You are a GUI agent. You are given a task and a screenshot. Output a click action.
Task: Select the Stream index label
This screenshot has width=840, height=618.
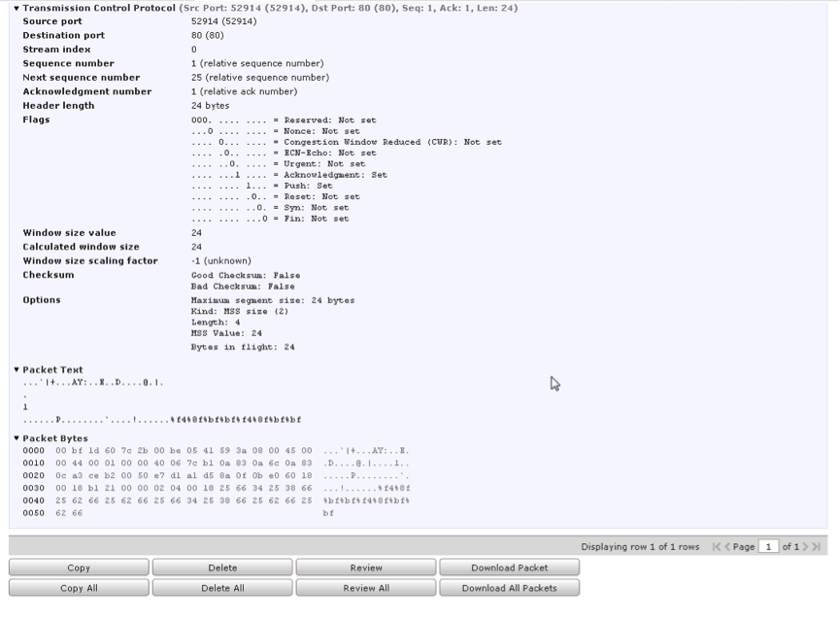56,50
